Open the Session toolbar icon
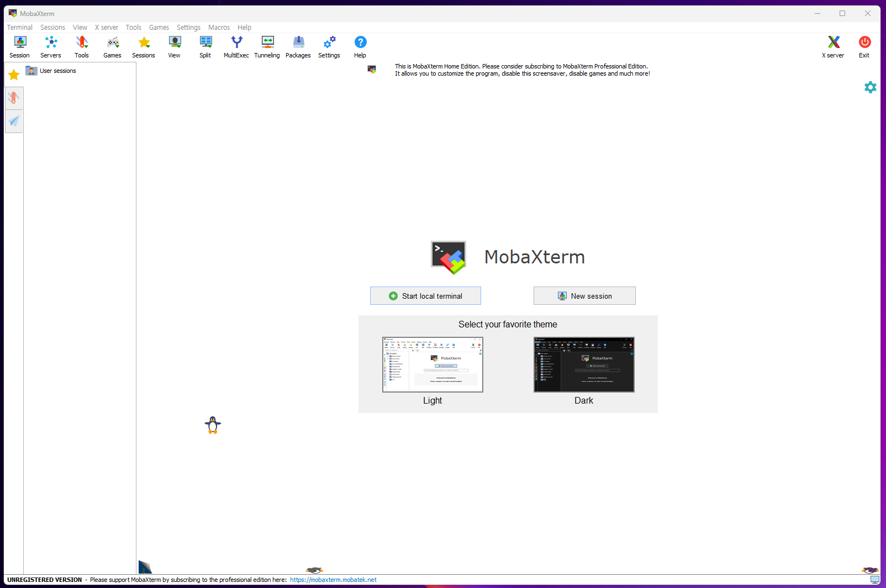Screen dimensions: 886x588 click(x=20, y=47)
